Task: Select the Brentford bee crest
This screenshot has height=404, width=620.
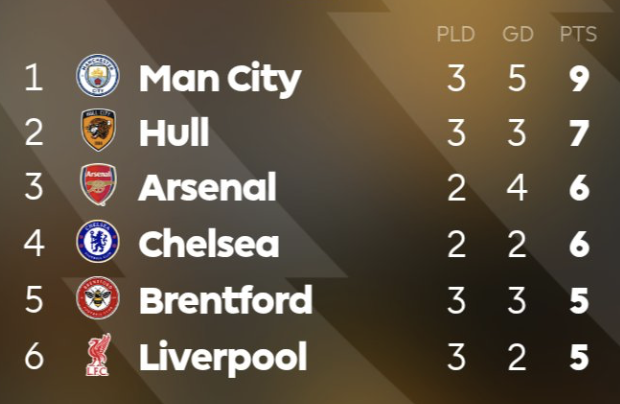Action: point(98,298)
